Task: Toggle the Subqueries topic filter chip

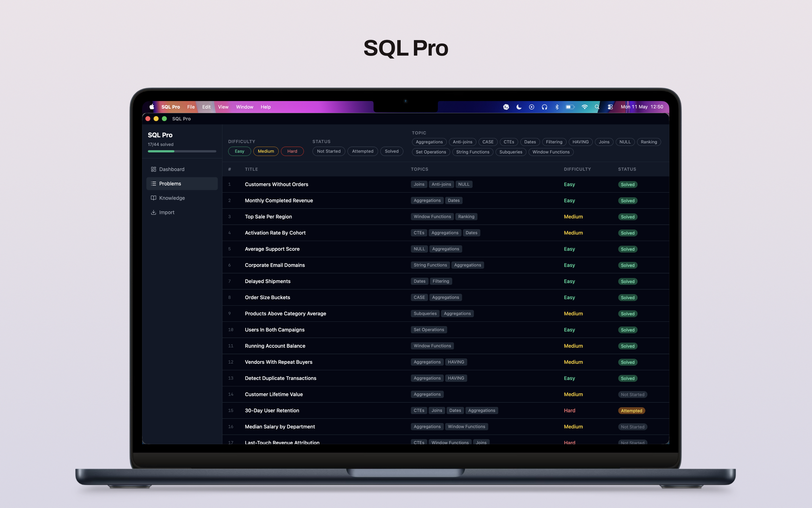Action: coord(511,152)
